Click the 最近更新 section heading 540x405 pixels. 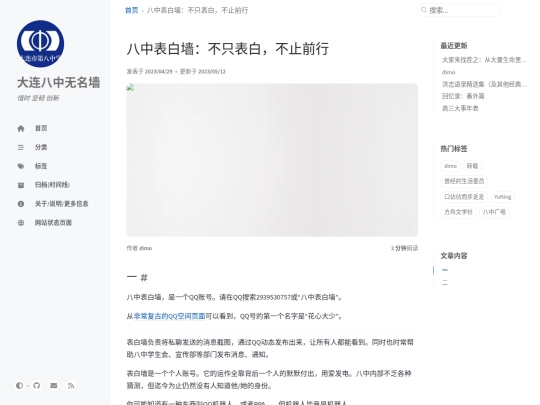454,46
